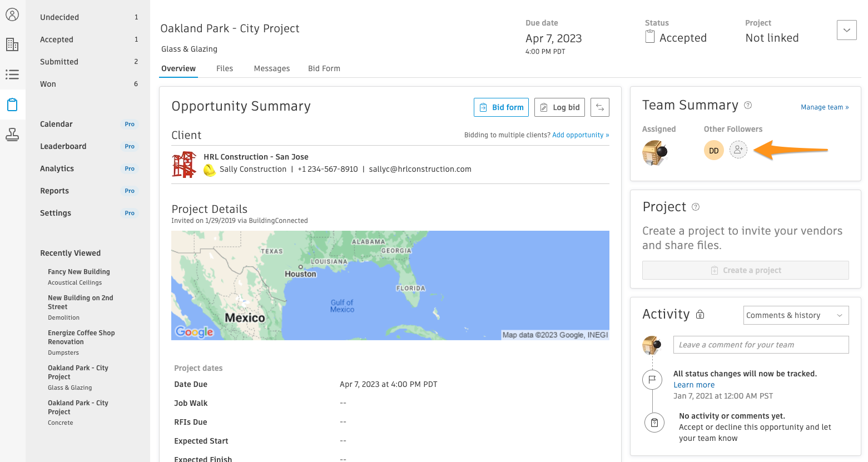Open the Accepted status selector
The height and width of the screenshot is (462, 868).
coord(676,38)
